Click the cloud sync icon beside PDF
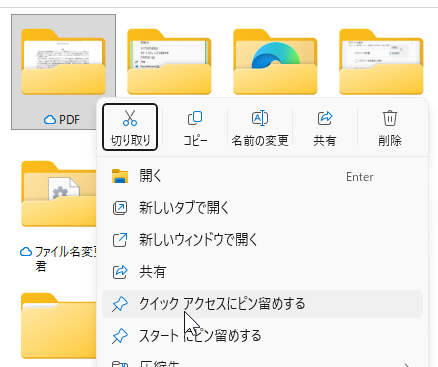The height and width of the screenshot is (367, 438). pyautogui.click(x=50, y=120)
